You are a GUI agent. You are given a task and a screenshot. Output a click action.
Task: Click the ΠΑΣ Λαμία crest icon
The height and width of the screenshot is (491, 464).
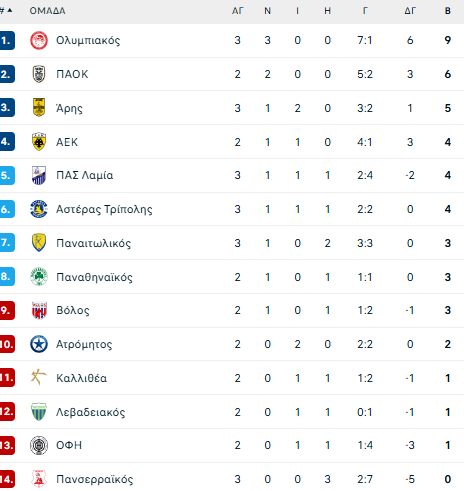(x=39, y=175)
